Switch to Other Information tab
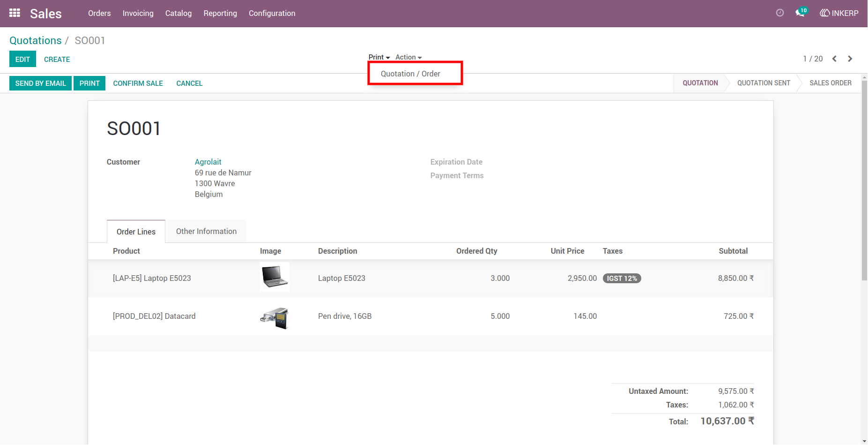This screenshot has height=445, width=868. (206, 231)
